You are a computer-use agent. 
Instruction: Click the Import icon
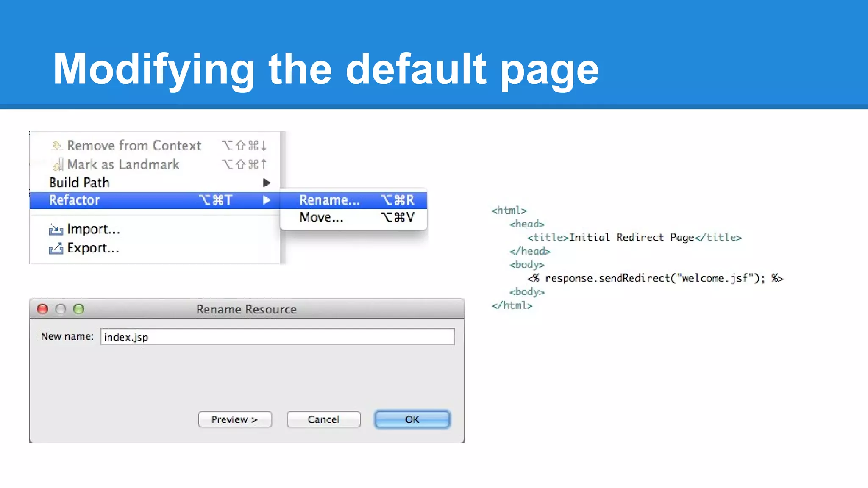56,229
